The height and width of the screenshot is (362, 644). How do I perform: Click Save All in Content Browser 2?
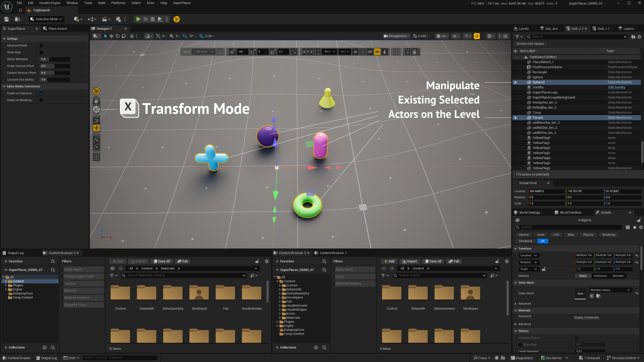[x=162, y=261]
